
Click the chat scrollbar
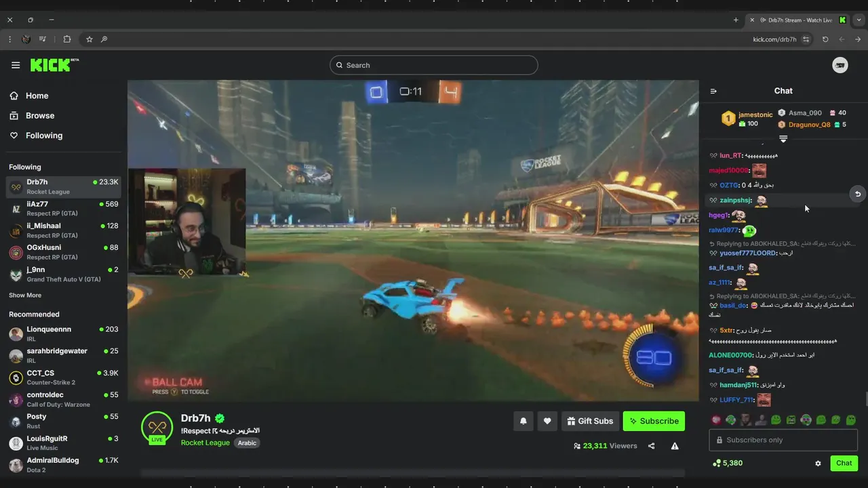click(865, 400)
